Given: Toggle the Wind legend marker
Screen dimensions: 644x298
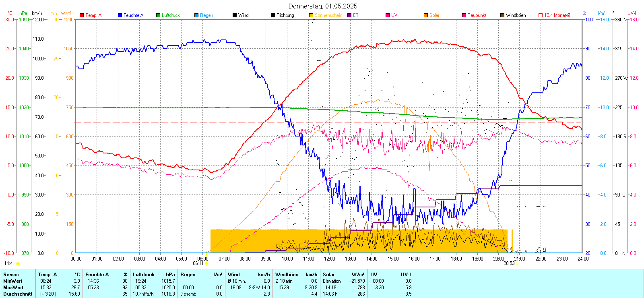Looking at the screenshot, I should 235,15.
